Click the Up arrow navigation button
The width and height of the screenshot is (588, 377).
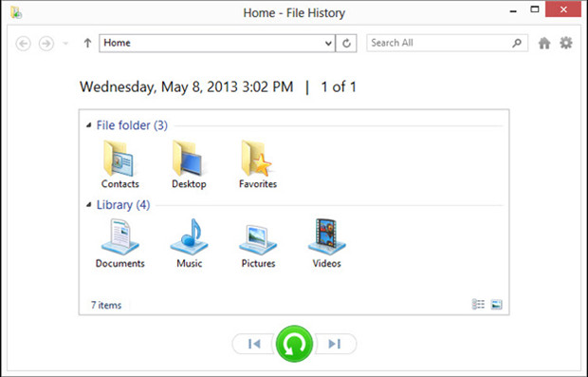(x=87, y=43)
